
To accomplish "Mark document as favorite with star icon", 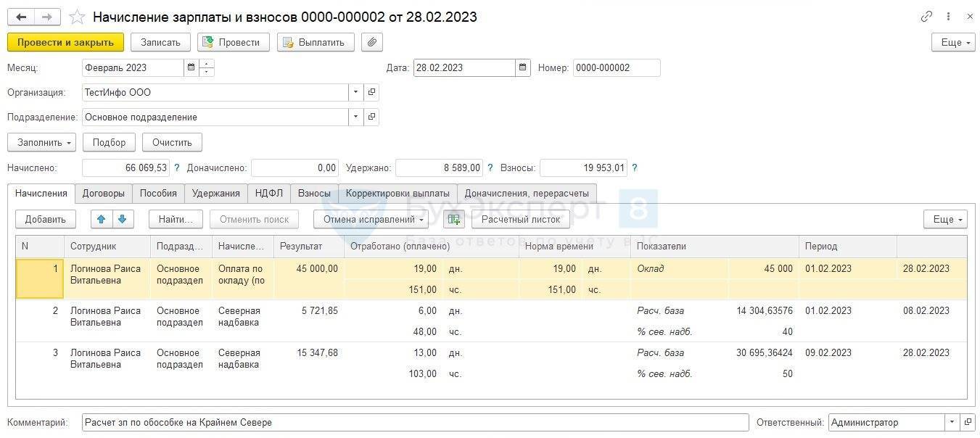I will click(76, 17).
